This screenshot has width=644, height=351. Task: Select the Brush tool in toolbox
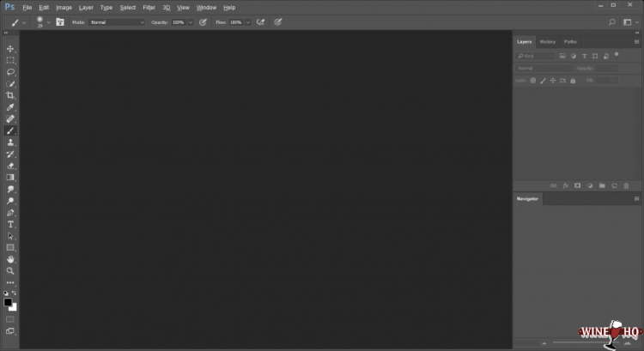coord(10,130)
